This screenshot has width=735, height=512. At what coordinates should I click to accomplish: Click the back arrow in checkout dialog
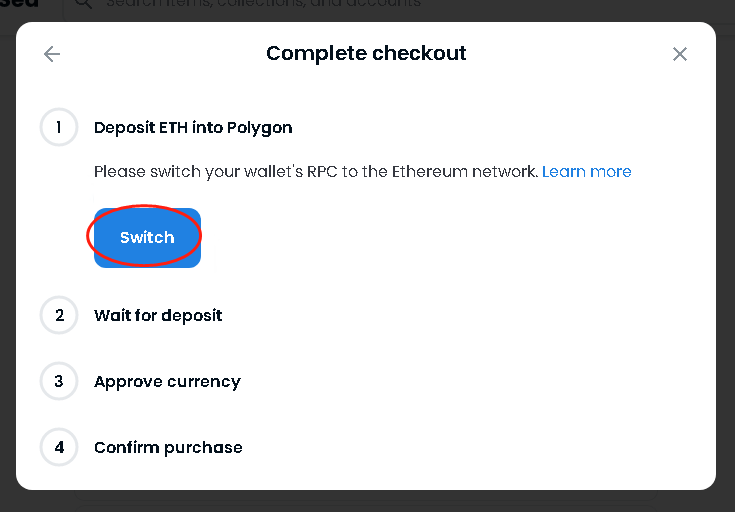52,54
